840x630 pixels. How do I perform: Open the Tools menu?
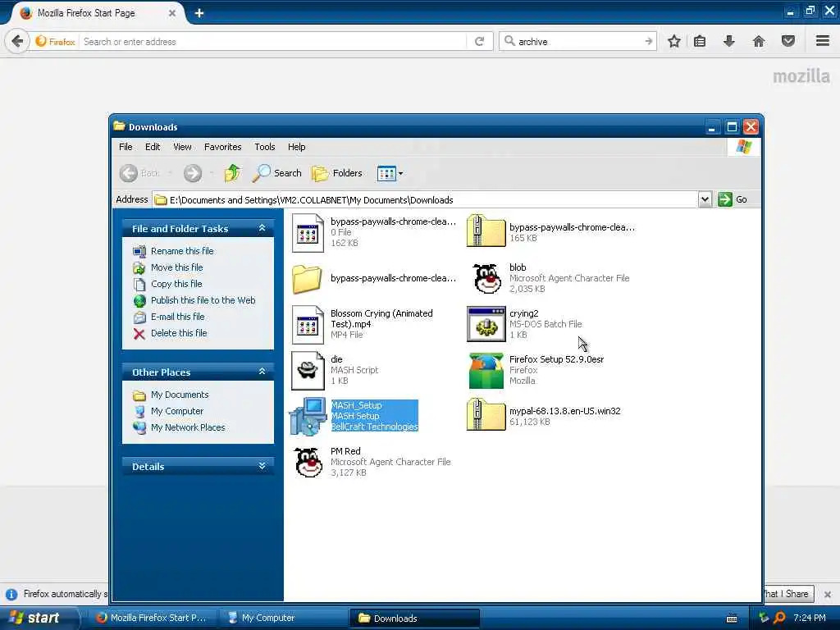pyautogui.click(x=265, y=147)
